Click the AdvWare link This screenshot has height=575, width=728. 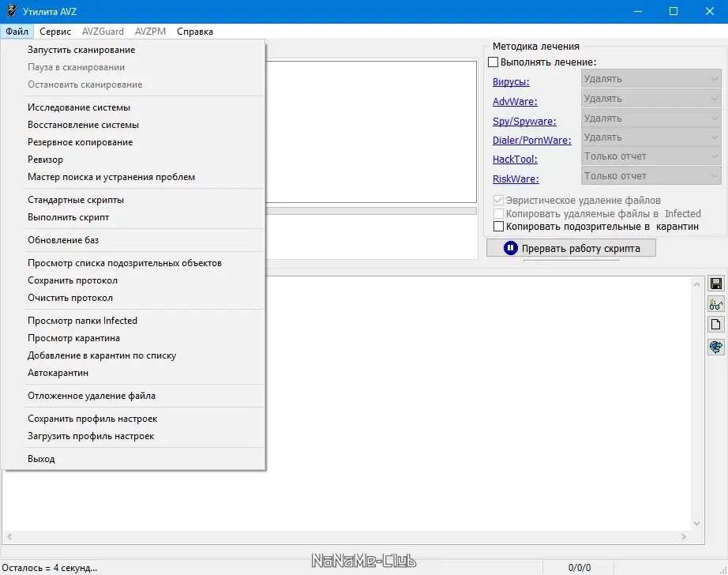point(515,101)
